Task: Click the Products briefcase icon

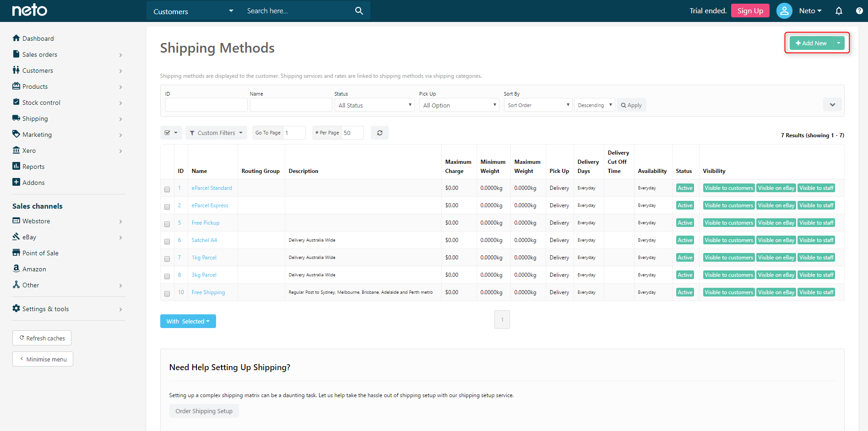Action: coord(16,86)
